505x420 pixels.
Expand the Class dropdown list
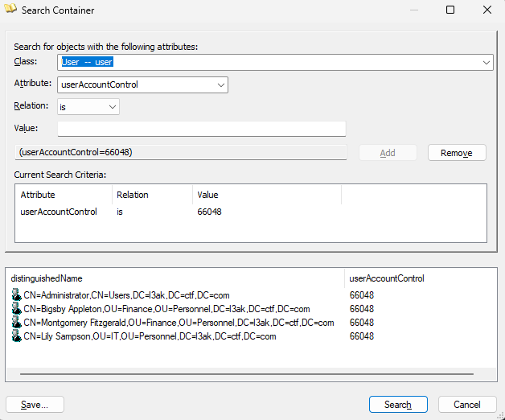pos(487,62)
